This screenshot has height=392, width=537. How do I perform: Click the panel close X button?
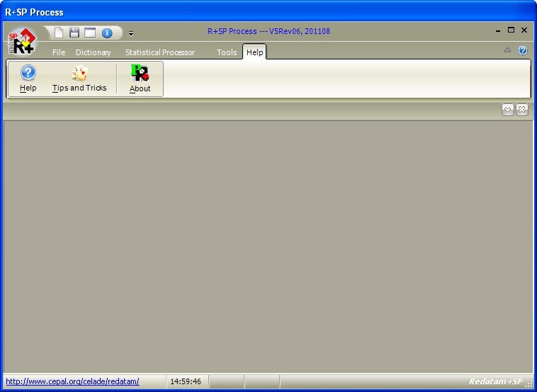pos(522,110)
